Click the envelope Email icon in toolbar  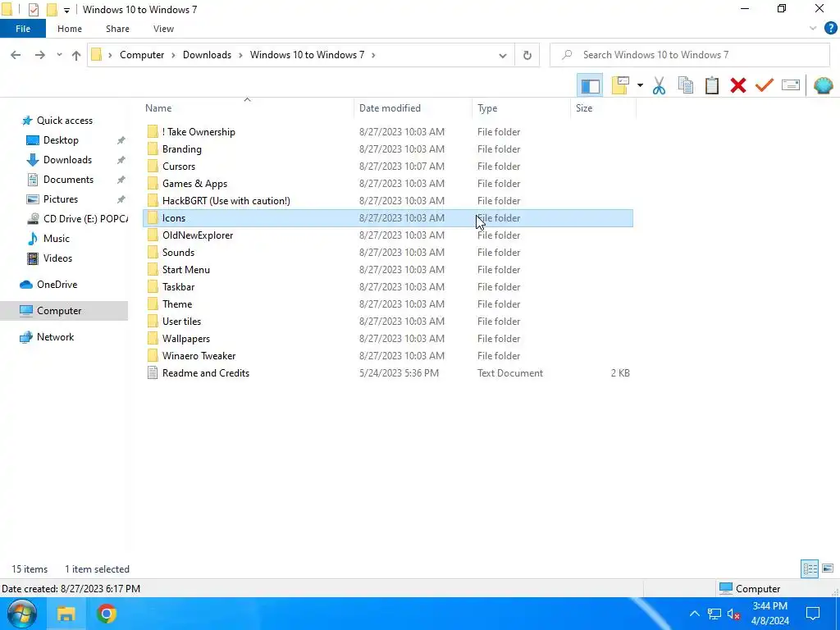click(x=791, y=85)
